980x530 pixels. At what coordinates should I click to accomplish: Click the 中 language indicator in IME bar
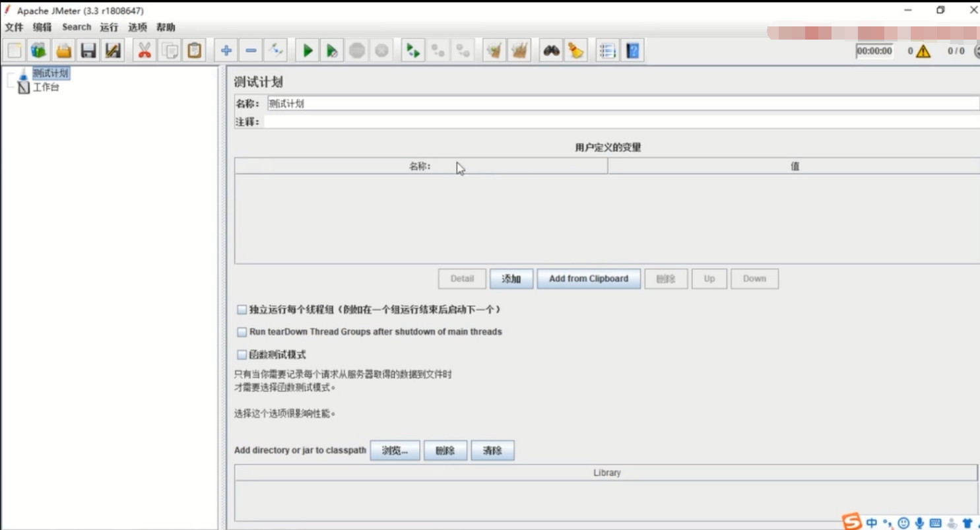(872, 523)
